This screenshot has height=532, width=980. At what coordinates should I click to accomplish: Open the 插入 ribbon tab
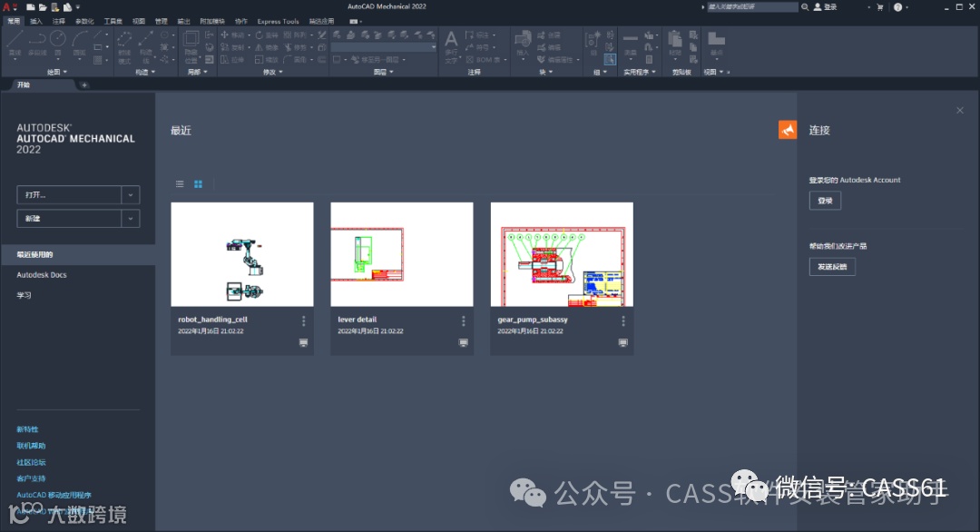35,21
